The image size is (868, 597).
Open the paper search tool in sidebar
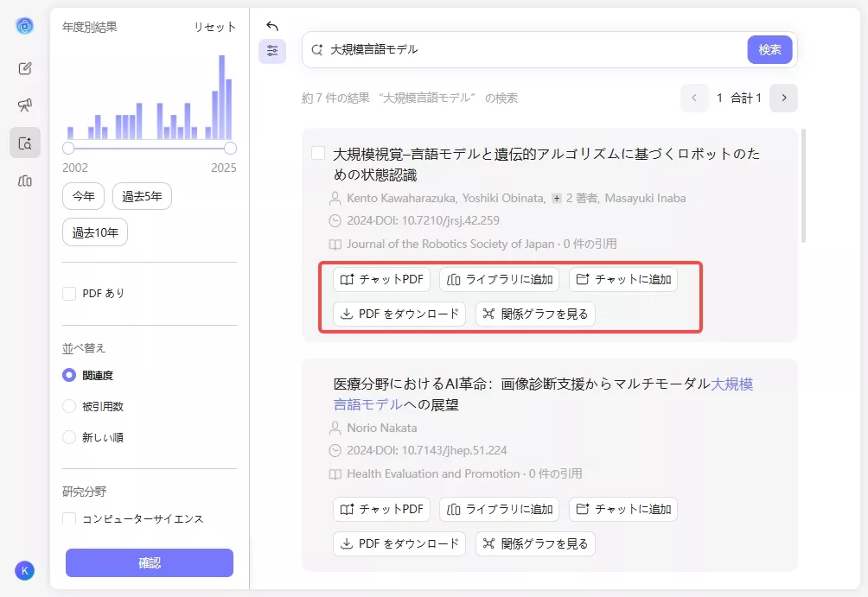click(x=25, y=143)
